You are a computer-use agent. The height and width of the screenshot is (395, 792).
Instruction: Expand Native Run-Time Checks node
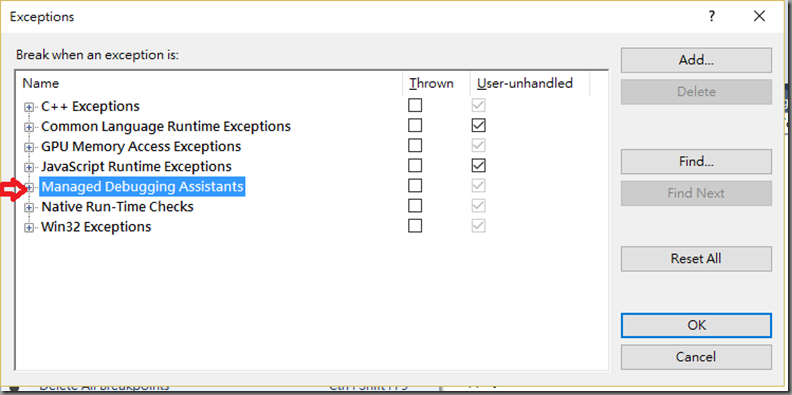[29, 207]
